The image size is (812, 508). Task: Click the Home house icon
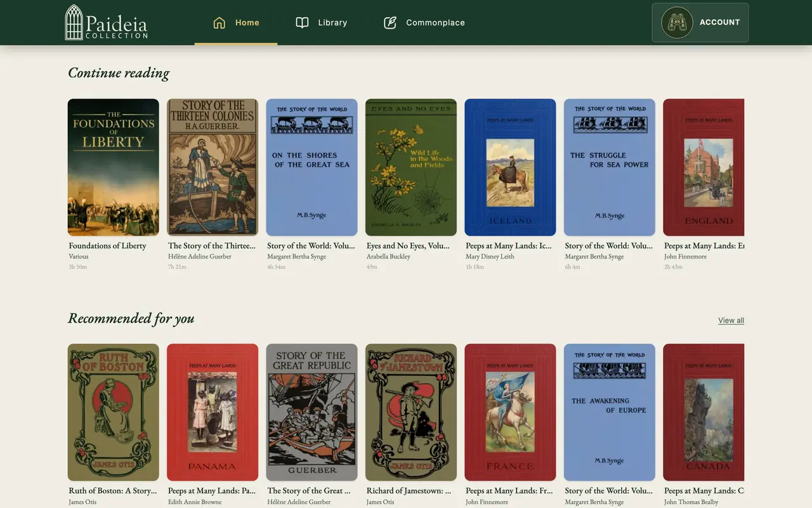click(219, 22)
